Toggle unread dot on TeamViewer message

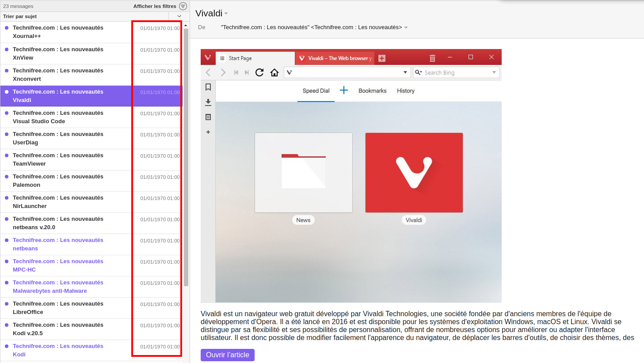pos(7,155)
